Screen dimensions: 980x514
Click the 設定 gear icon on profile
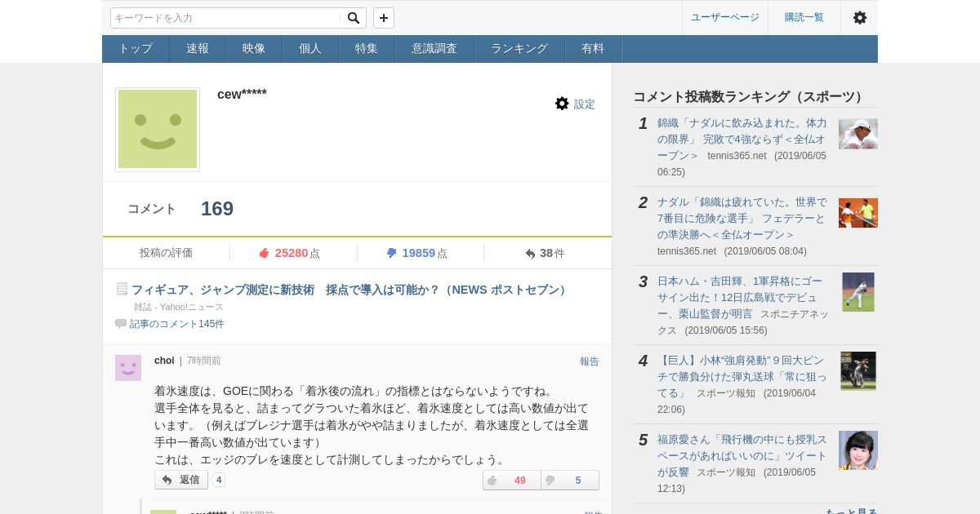[x=562, y=104]
